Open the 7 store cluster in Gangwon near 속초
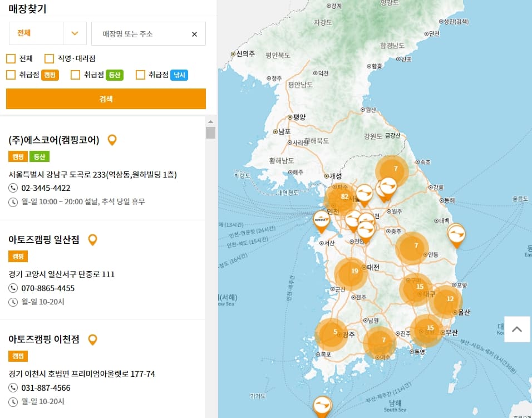Viewport: 532px width, 418px height. pos(392,171)
